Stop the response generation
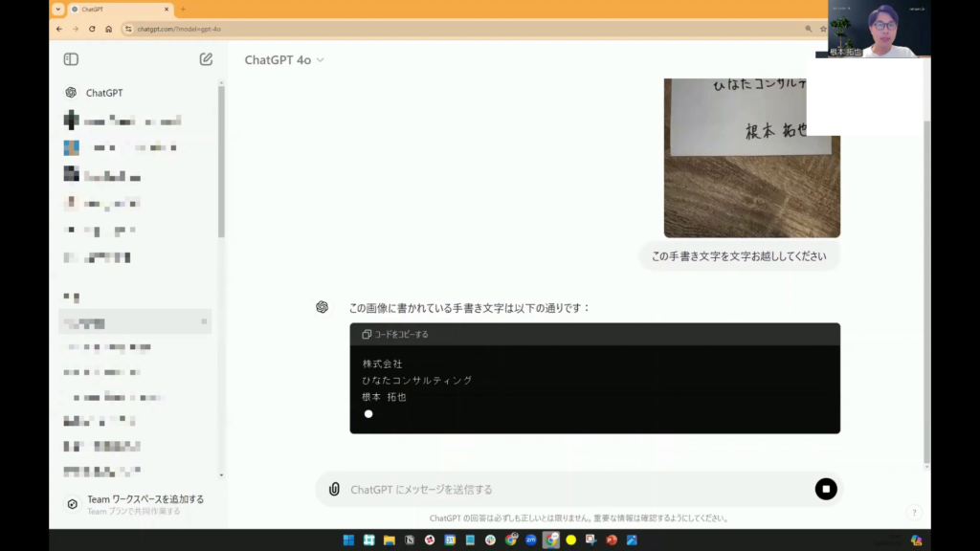Viewport: 980px width, 551px height. coord(826,489)
